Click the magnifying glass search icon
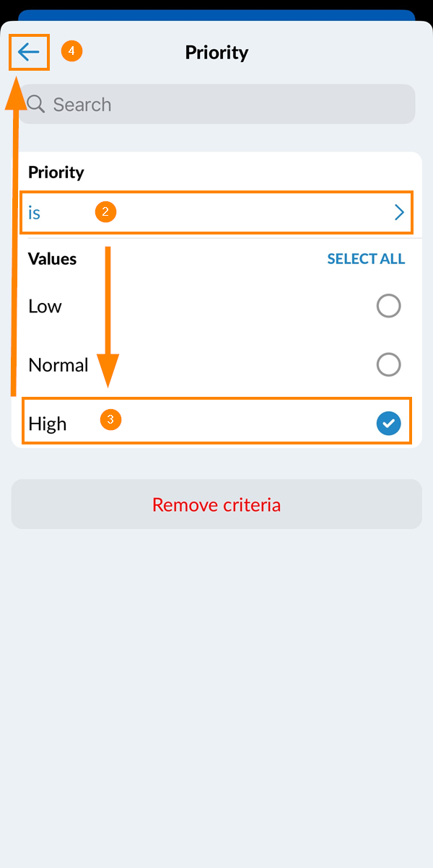 [36, 105]
